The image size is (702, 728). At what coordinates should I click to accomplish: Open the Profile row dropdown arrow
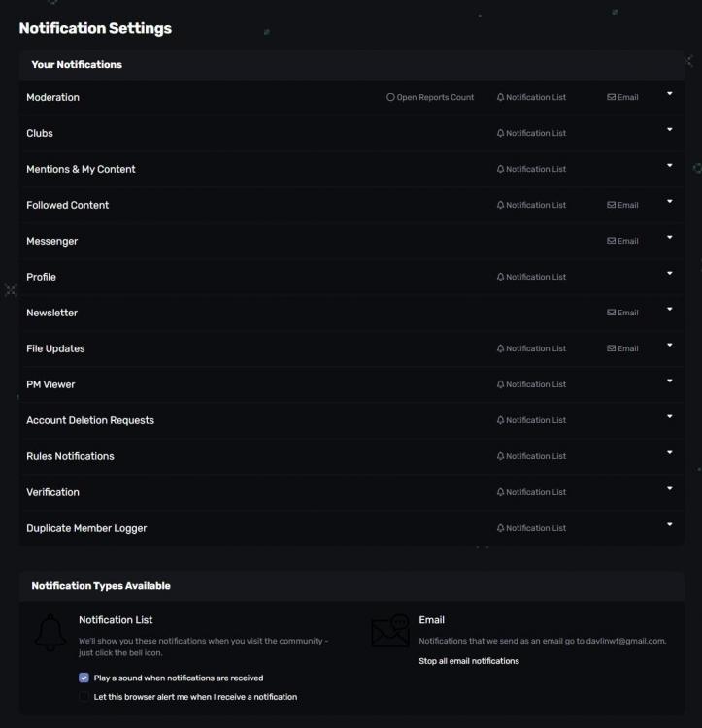tap(669, 274)
